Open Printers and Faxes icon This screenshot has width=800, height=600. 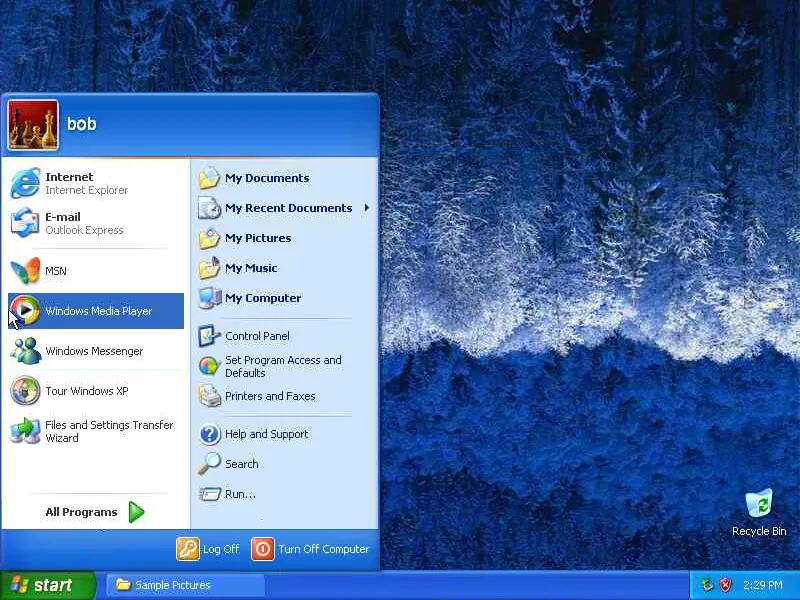(x=209, y=396)
